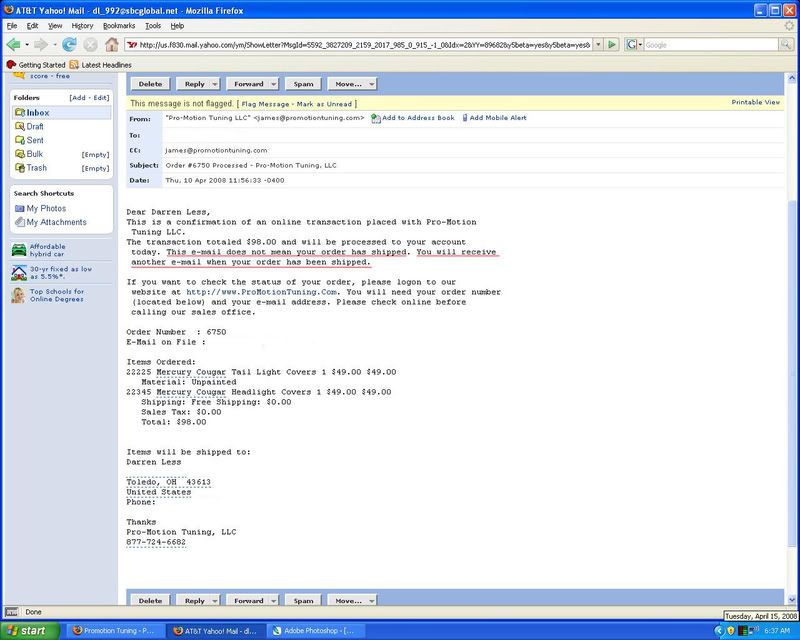Open the Printable View link
Viewport: 800px width, 640px height.
[x=756, y=102]
